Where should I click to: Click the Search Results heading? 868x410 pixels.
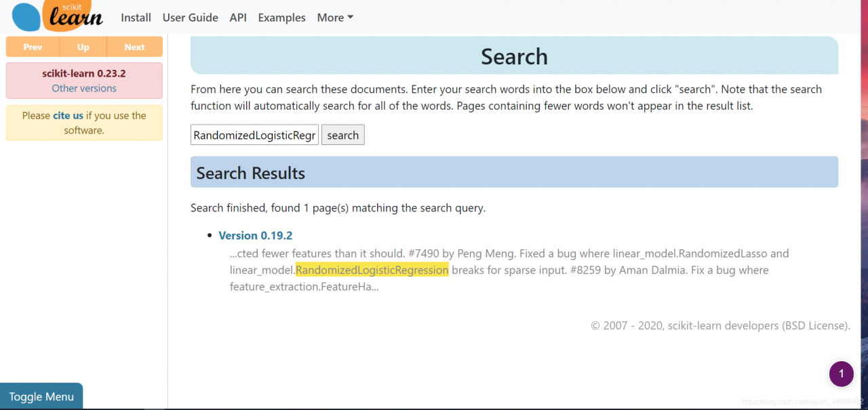click(x=251, y=173)
